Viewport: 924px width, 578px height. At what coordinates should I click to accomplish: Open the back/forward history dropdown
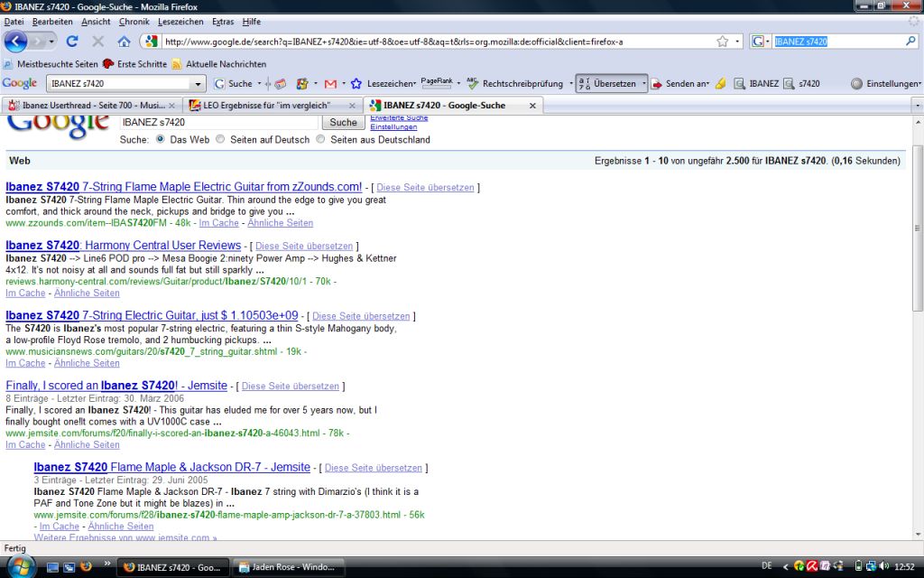[x=51, y=42]
